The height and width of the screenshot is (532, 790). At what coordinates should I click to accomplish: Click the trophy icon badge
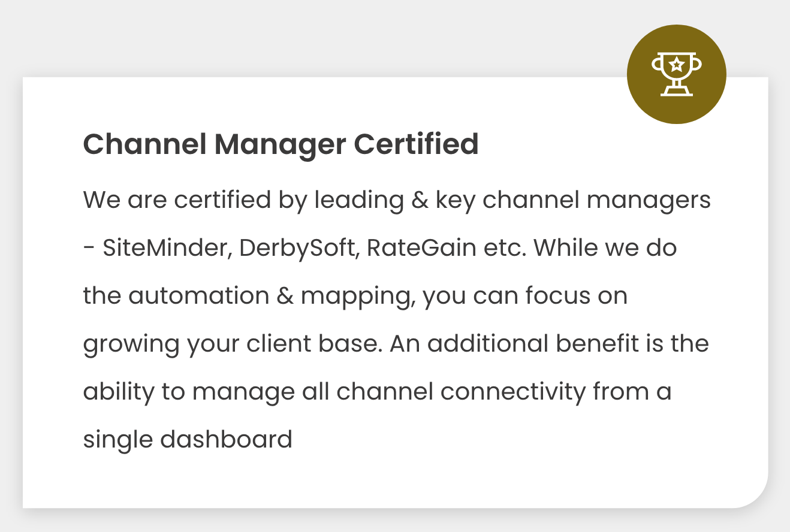pyautogui.click(x=677, y=74)
